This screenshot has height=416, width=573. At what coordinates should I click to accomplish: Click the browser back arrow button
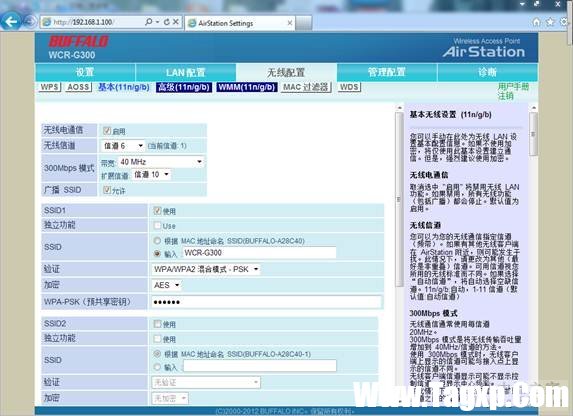11,22
